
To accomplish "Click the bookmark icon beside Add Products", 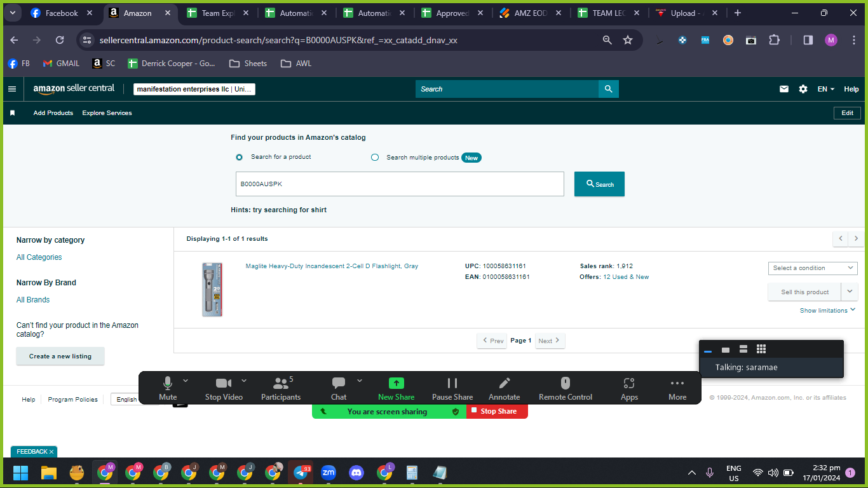I will [x=12, y=113].
